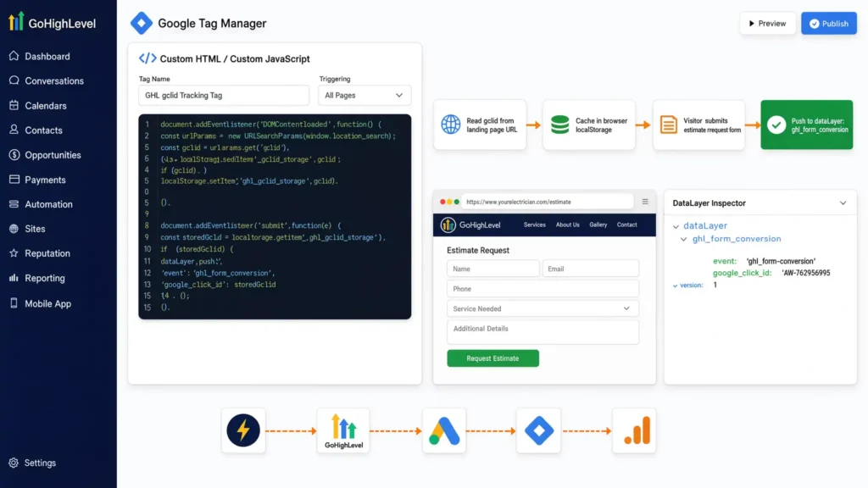
Task: Collapse the DataLayer Inspector panel chevron
Action: (843, 203)
